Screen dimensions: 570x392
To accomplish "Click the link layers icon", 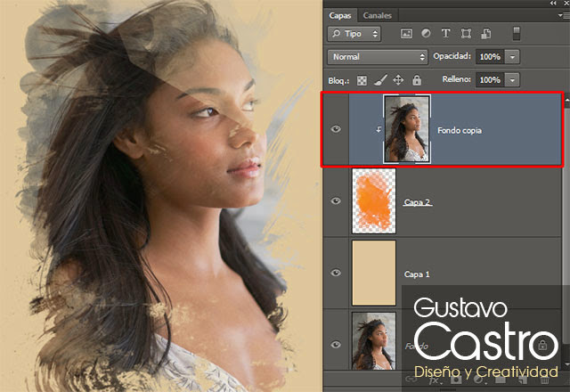I will [x=411, y=380].
